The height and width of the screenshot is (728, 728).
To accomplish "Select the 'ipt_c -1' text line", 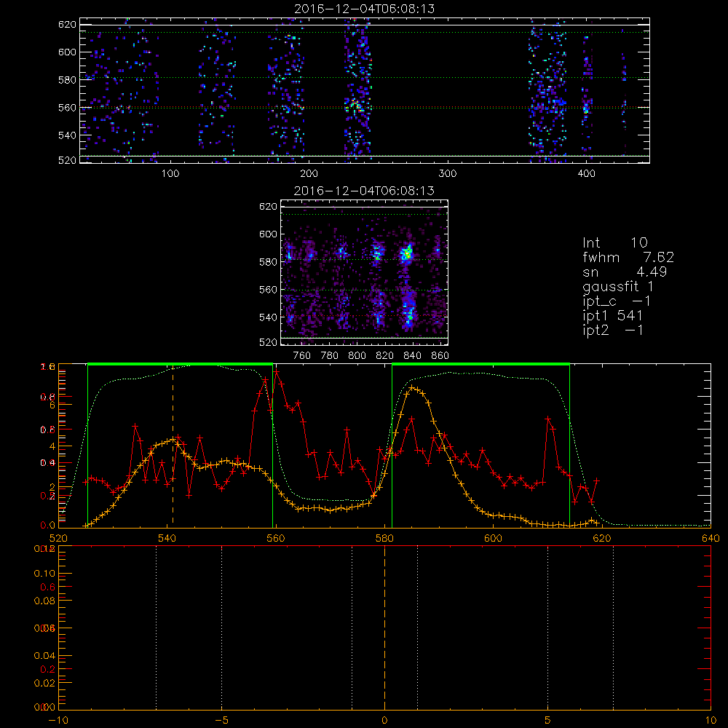I will (x=617, y=301).
